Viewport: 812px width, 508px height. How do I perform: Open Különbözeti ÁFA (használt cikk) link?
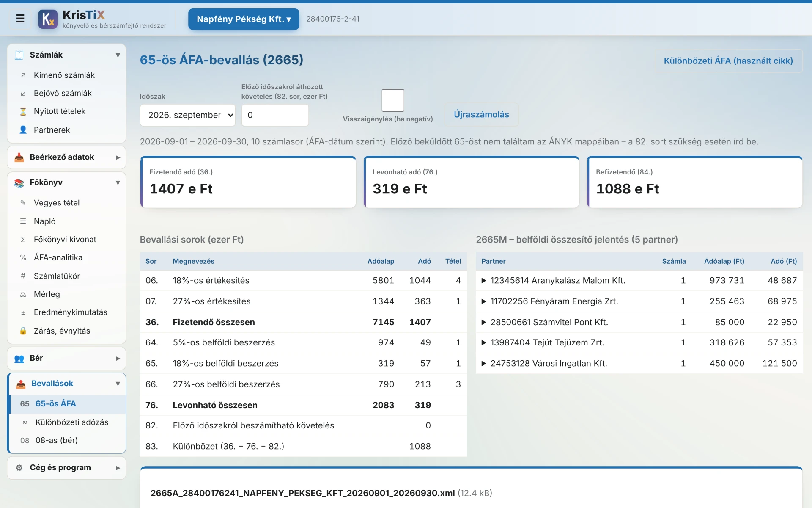[728, 61]
